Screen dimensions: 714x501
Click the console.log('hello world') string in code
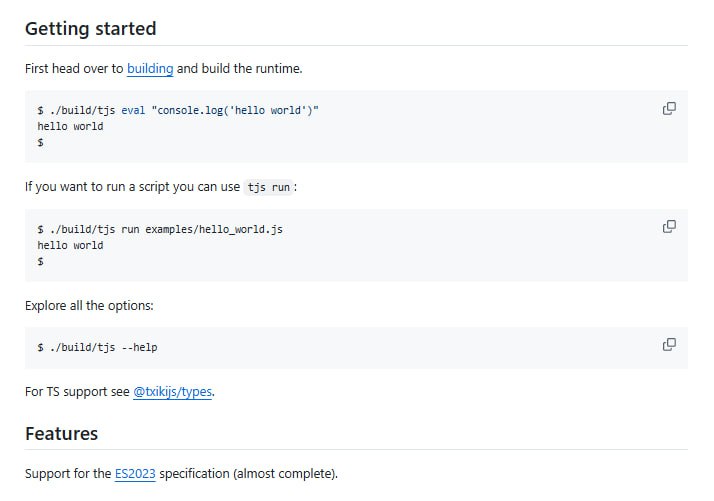235,111
